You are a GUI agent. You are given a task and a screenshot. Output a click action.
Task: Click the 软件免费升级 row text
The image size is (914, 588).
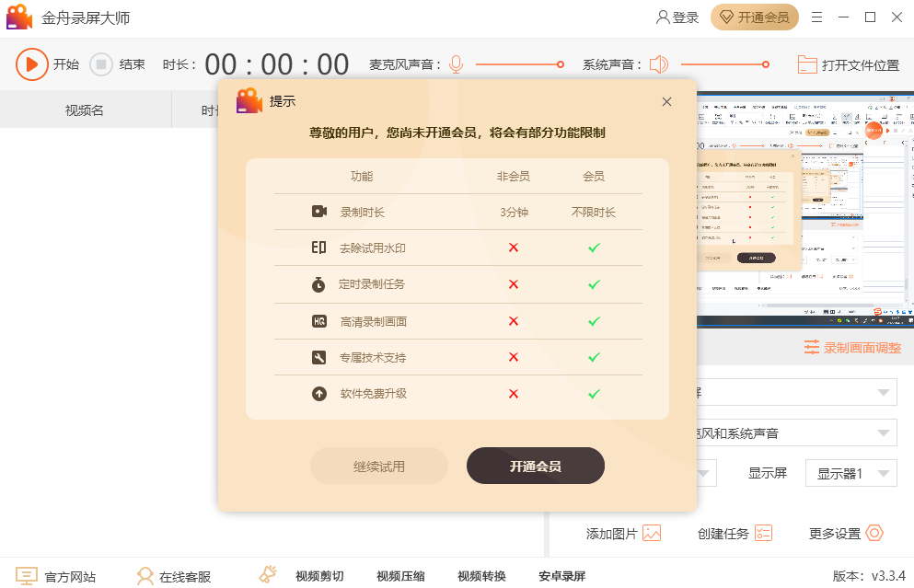pos(373,394)
